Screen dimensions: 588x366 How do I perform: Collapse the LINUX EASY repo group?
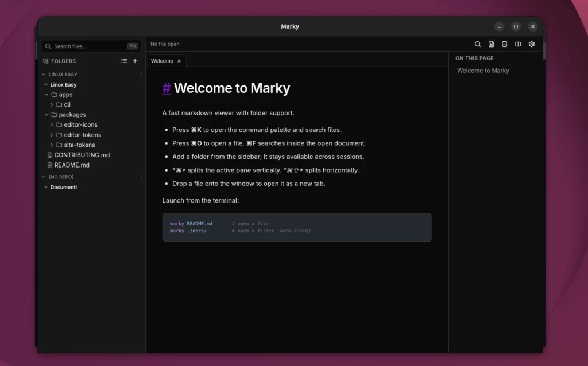[44, 75]
